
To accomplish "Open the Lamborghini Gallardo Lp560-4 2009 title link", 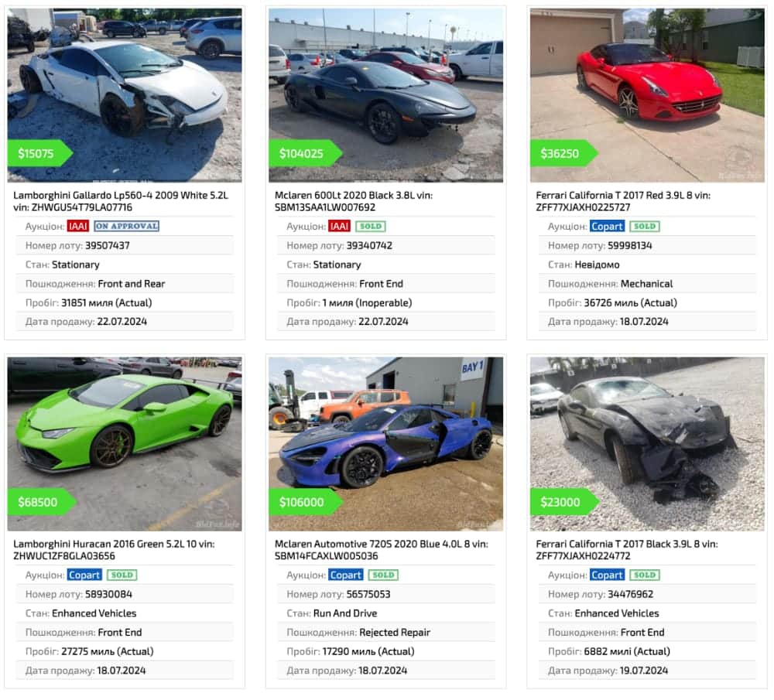I will pos(121,201).
